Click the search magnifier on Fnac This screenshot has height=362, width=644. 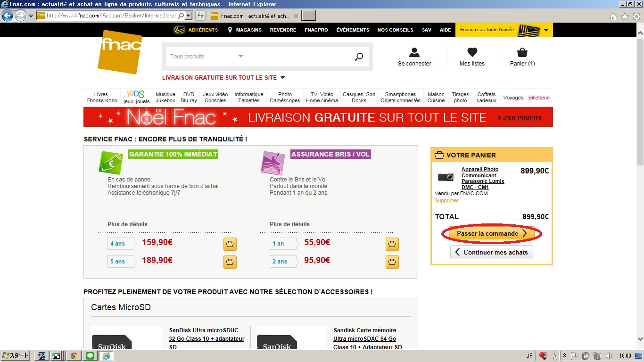pyautogui.click(x=359, y=57)
